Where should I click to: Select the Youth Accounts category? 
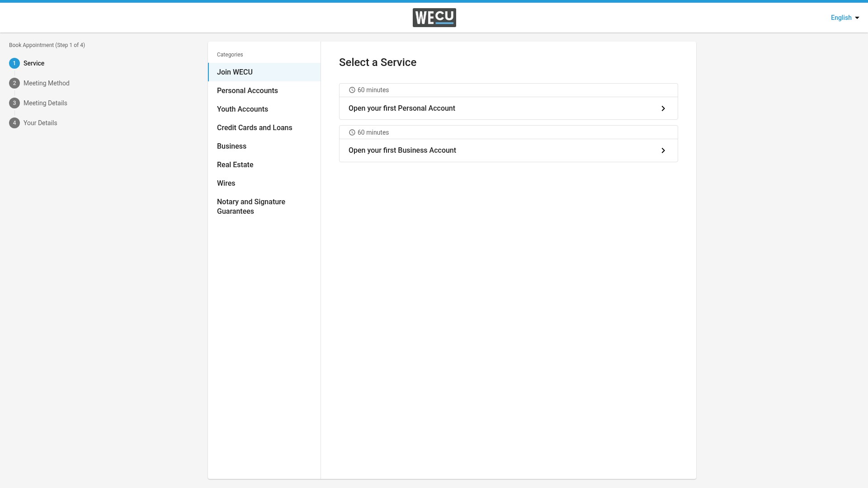[264, 109]
